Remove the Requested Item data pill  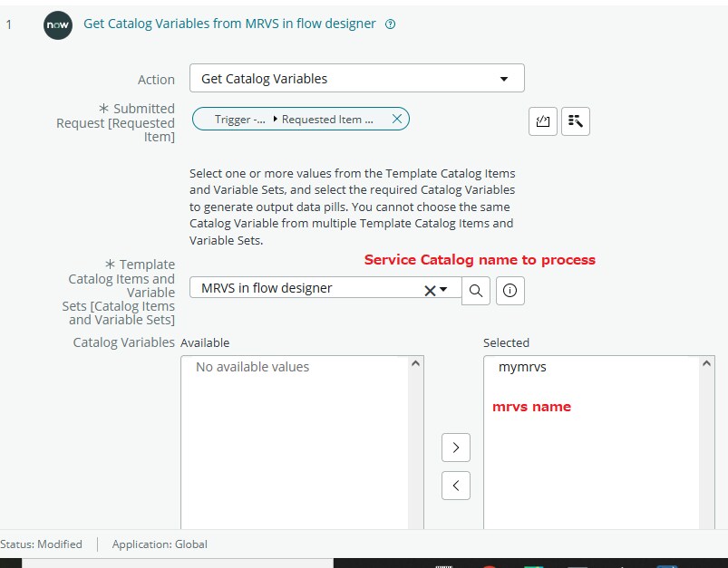[397, 119]
